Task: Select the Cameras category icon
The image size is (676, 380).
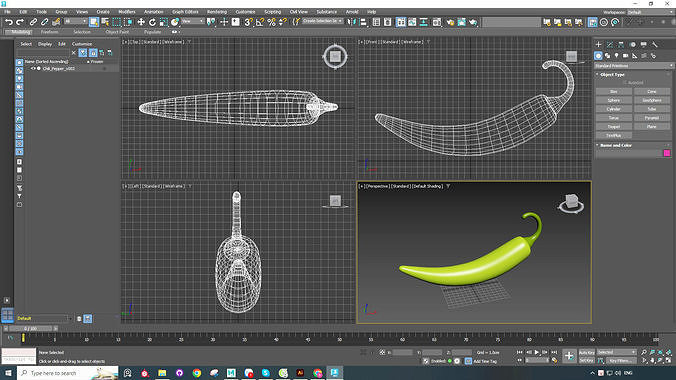Action: click(626, 56)
